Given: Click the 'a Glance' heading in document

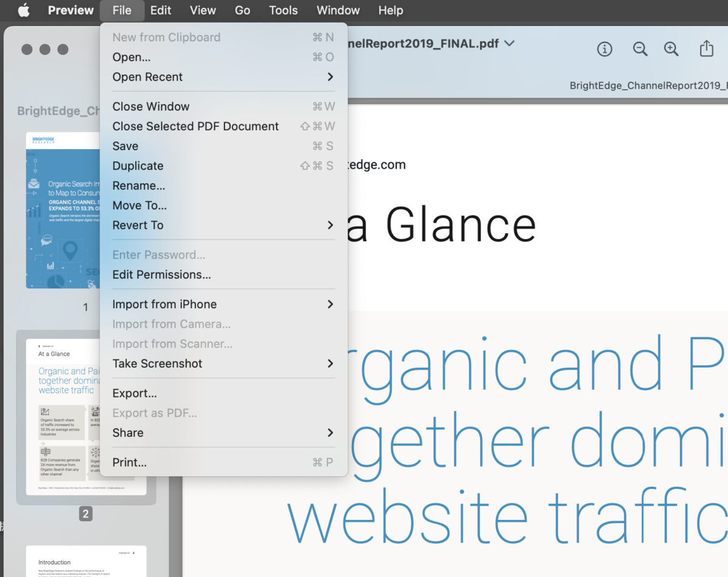Looking at the screenshot, I should point(441,224).
